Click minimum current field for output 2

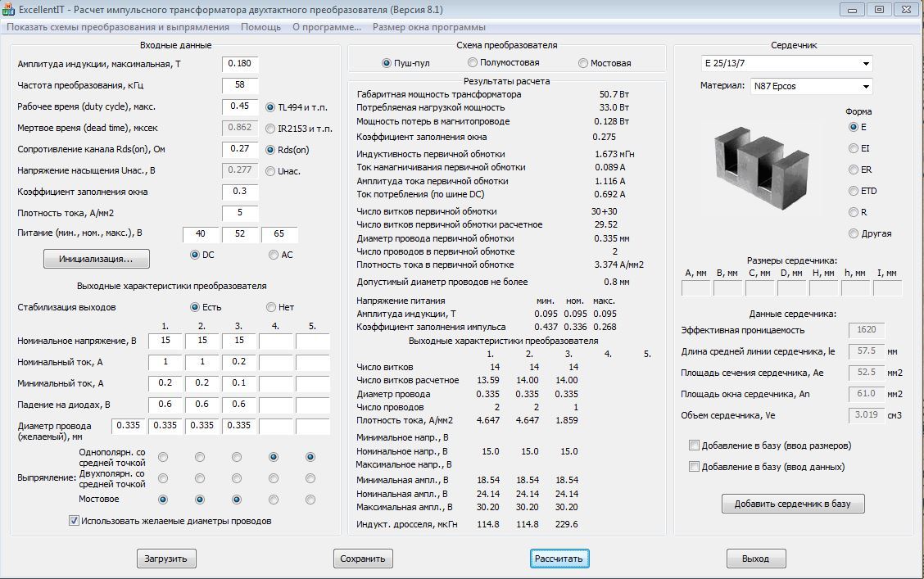(202, 382)
